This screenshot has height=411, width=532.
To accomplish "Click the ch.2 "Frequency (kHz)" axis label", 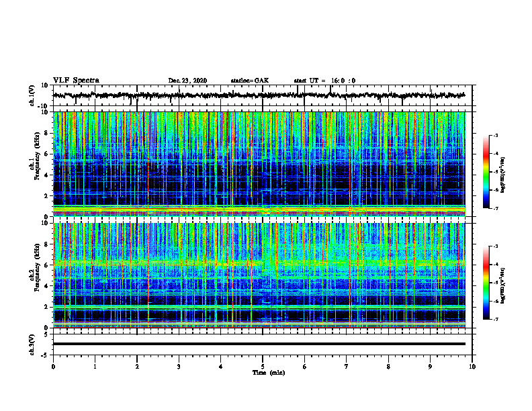I will [x=37, y=267].
